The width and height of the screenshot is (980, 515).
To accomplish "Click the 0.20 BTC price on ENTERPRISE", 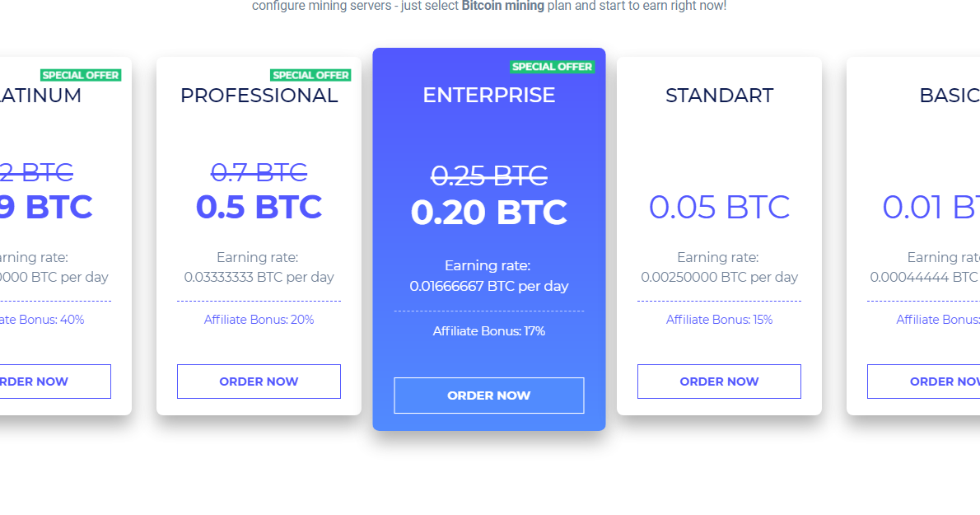I will (x=488, y=212).
